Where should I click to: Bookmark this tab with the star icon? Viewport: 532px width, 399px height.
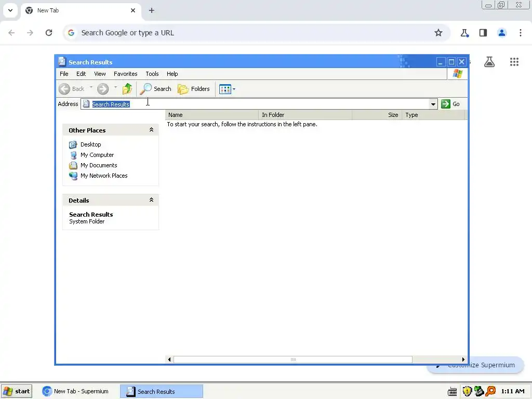click(x=438, y=33)
